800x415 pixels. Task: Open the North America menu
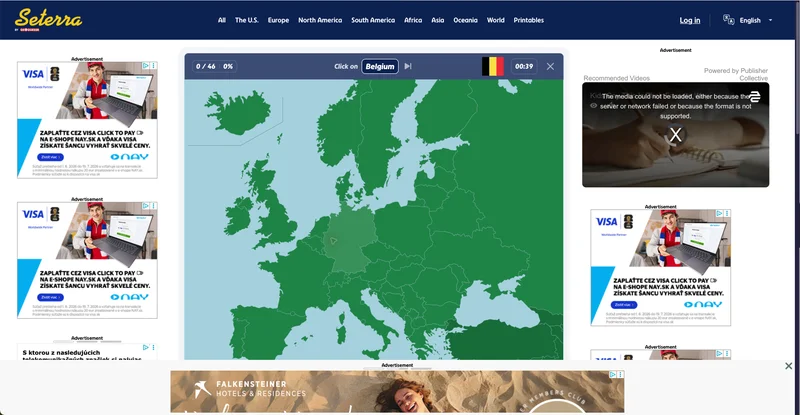pyautogui.click(x=320, y=20)
